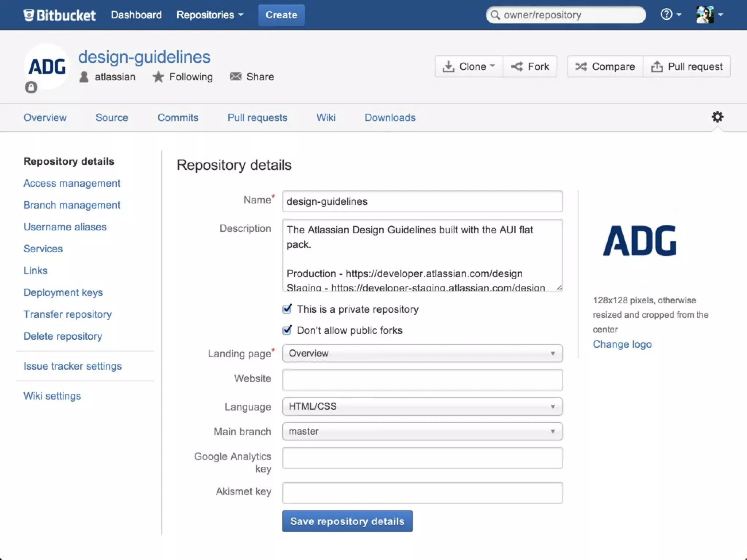Screen dimensions: 747x560
Task: Click the Share envelope icon
Action: click(x=235, y=77)
